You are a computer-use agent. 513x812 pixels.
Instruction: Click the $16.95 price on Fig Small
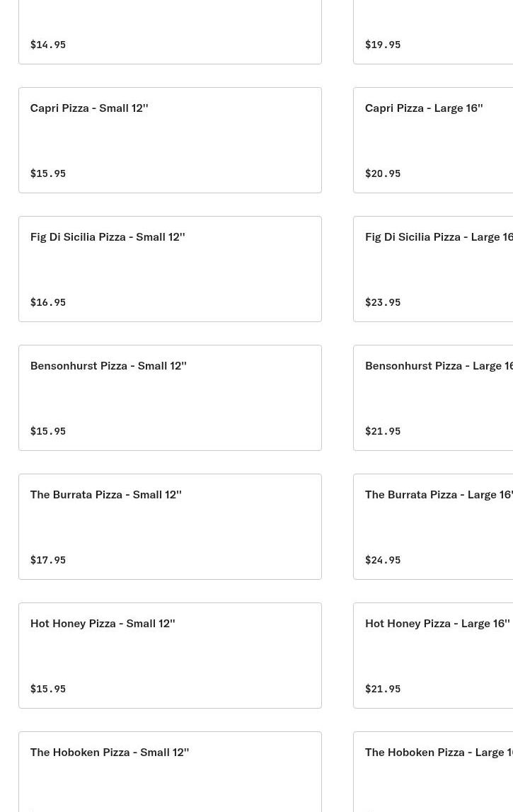point(48,302)
